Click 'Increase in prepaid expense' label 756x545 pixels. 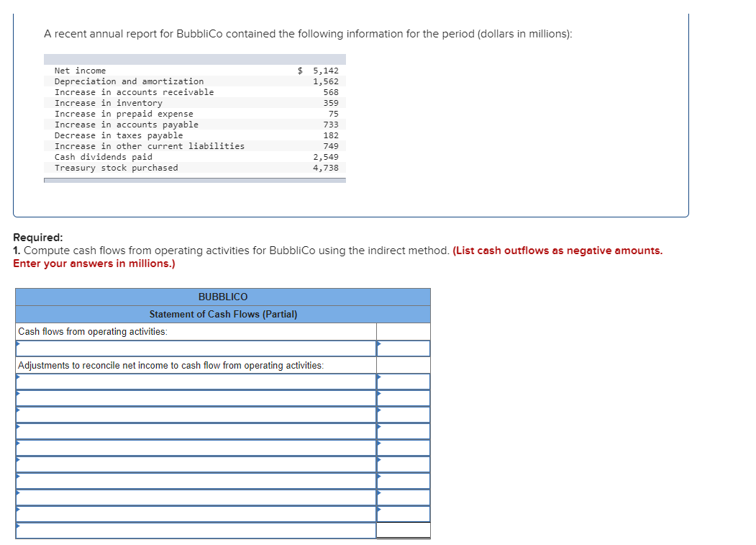point(124,114)
